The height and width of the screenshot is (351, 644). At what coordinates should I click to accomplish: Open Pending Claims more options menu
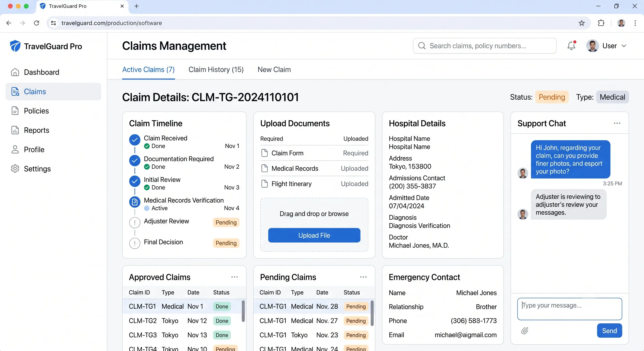[363, 277]
